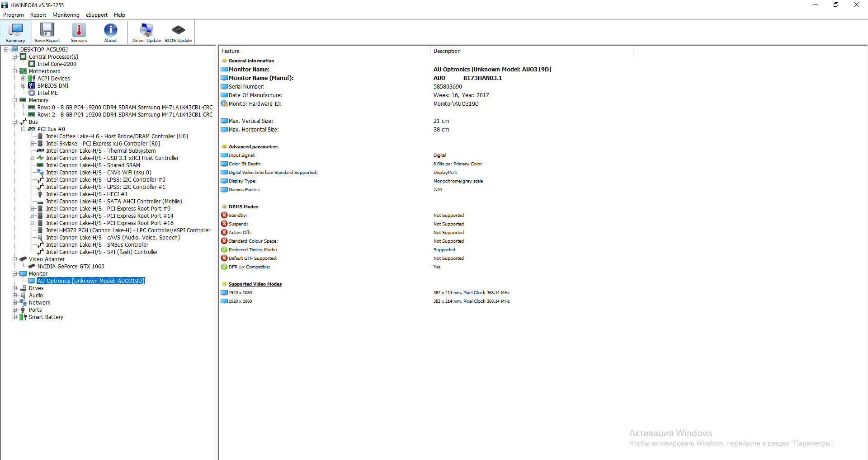Click the Central Processor(s) chip icon

point(23,57)
